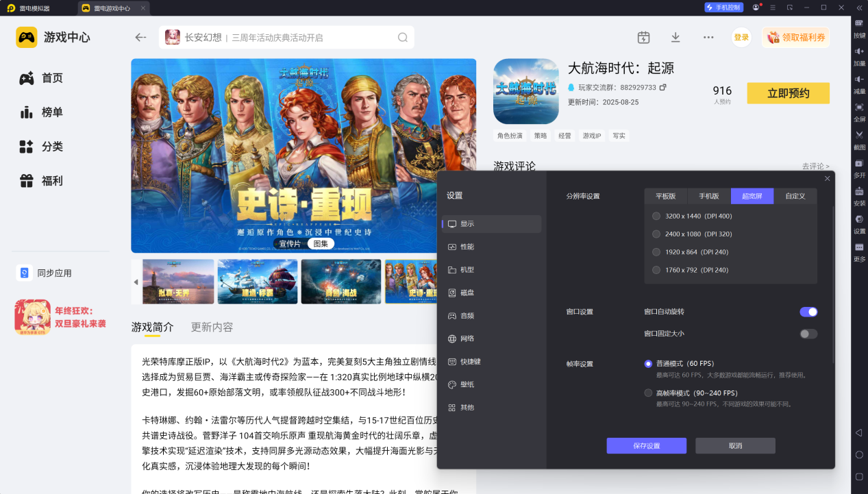The image size is (868, 494).
Task: Open the 去评论 link
Action: 815,166
